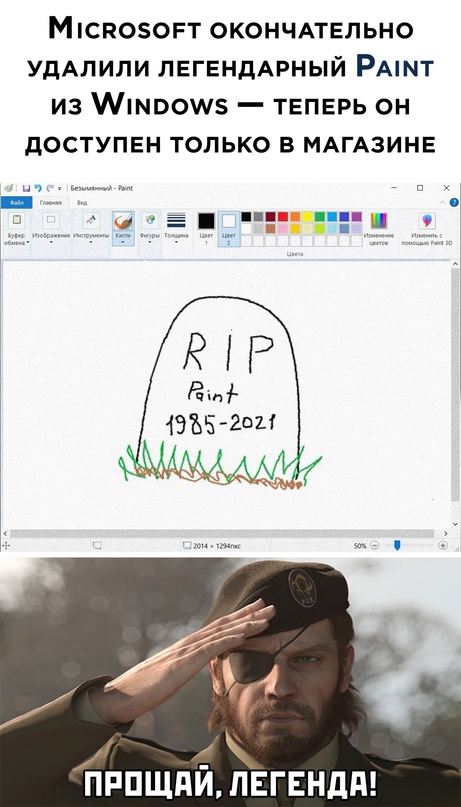Screen dimensions: 461x807
Task: Pick the brown palette color
Action: point(270,229)
